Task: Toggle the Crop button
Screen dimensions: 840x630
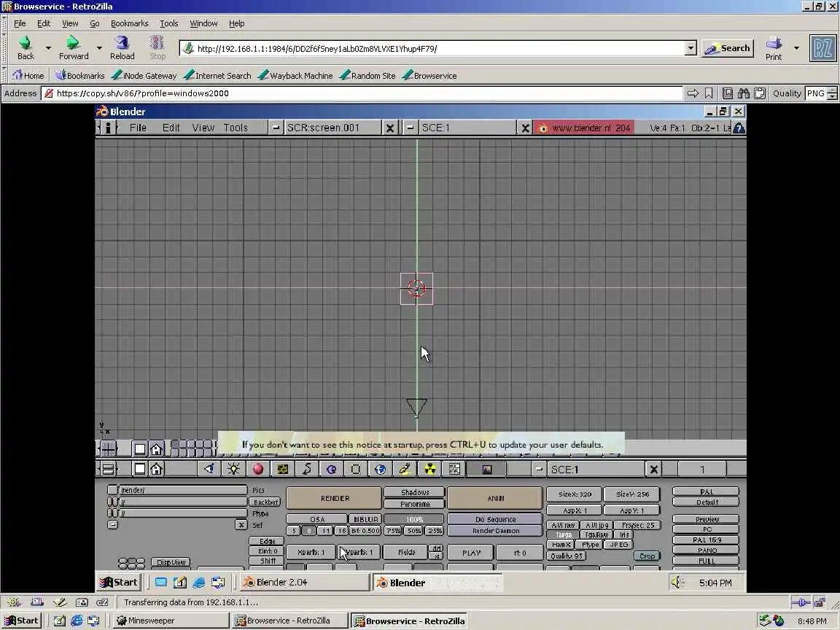Action: (x=647, y=556)
